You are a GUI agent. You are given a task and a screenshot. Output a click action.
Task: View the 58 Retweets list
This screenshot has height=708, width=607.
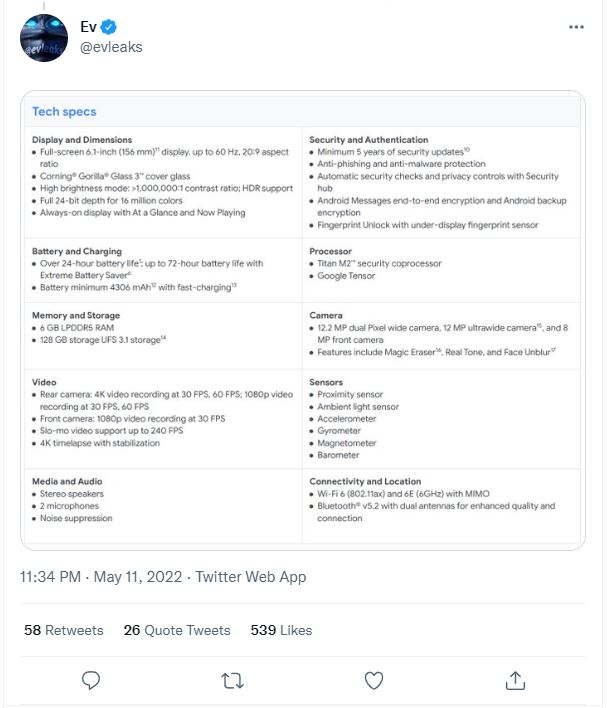pos(64,630)
